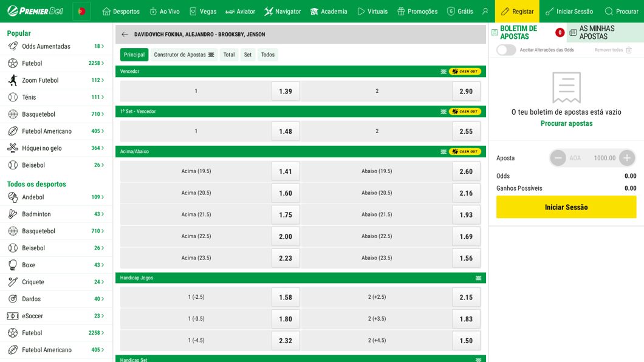The width and height of the screenshot is (644, 362).
Task: Click the user profile icon in header
Action: pos(485,12)
